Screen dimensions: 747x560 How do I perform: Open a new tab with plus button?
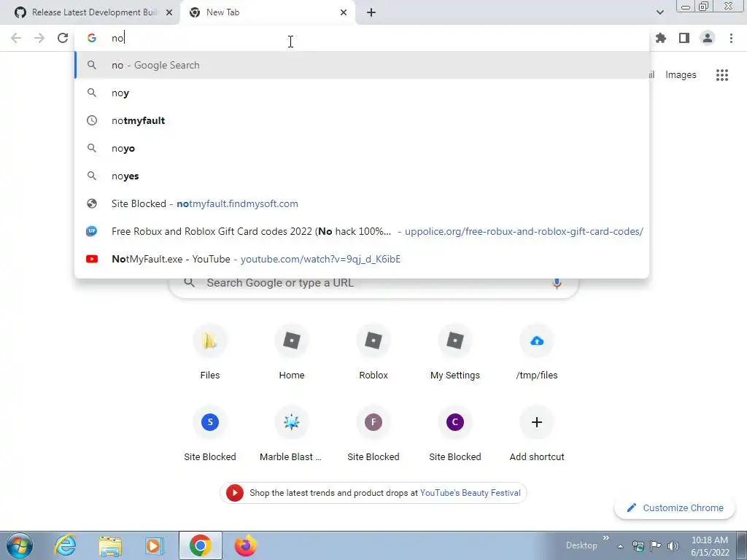[371, 13]
